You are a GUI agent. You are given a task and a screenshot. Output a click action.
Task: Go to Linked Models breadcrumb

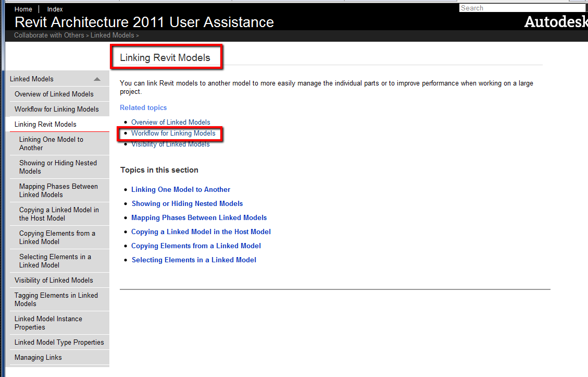pyautogui.click(x=112, y=35)
